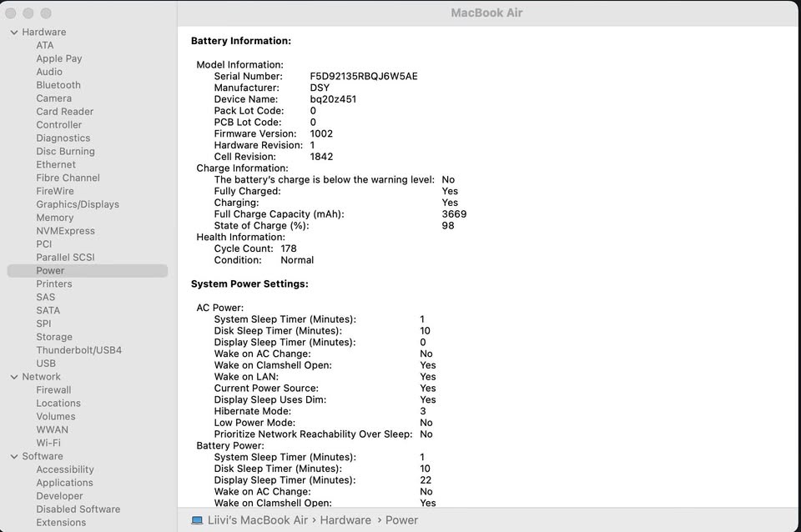Select ATA in the sidebar
801x532 pixels.
coord(45,45)
